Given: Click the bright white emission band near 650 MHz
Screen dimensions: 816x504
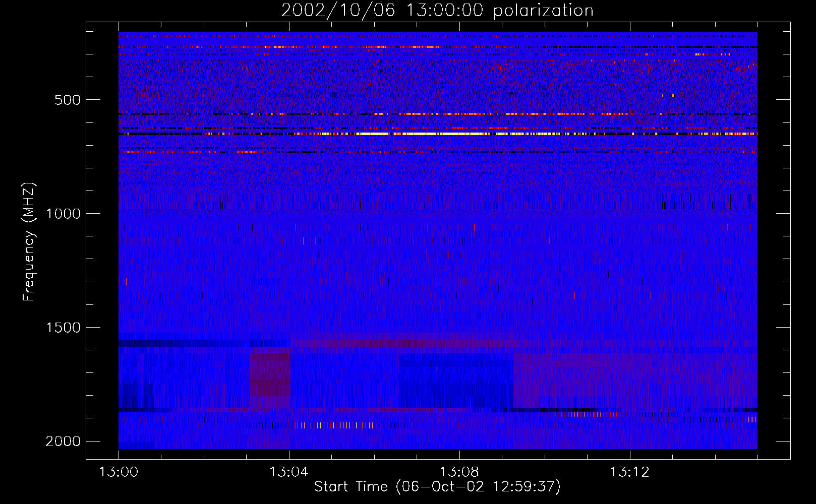Looking at the screenshot, I should point(438,134).
